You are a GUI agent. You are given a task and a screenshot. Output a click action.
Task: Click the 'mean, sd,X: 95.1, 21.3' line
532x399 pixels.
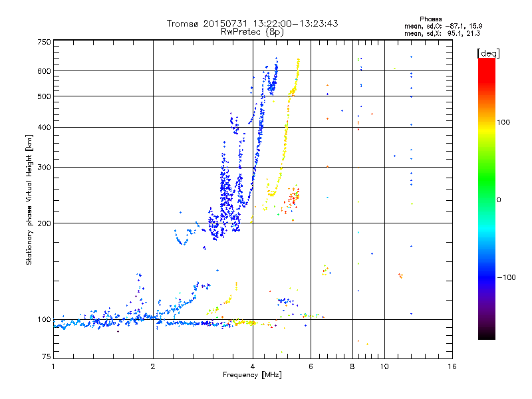442,33
